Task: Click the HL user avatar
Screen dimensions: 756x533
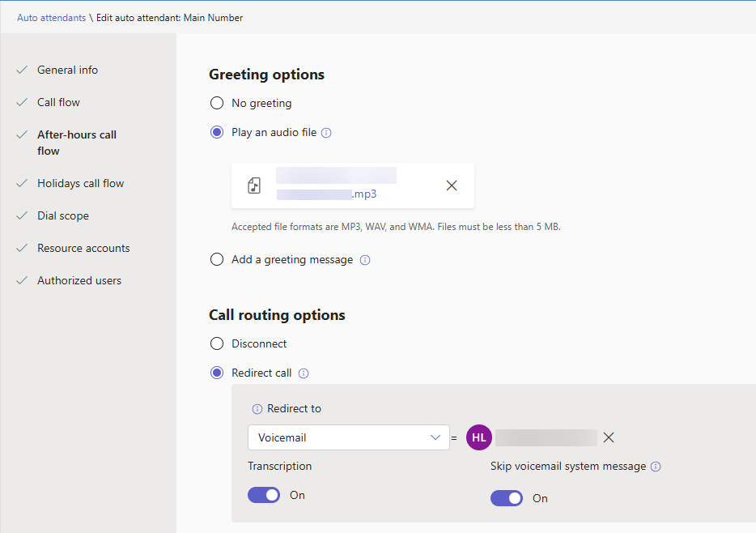Action: coord(479,437)
